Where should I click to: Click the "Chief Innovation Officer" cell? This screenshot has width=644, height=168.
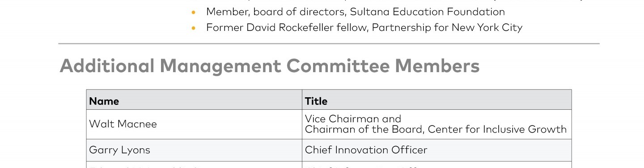tap(437, 150)
